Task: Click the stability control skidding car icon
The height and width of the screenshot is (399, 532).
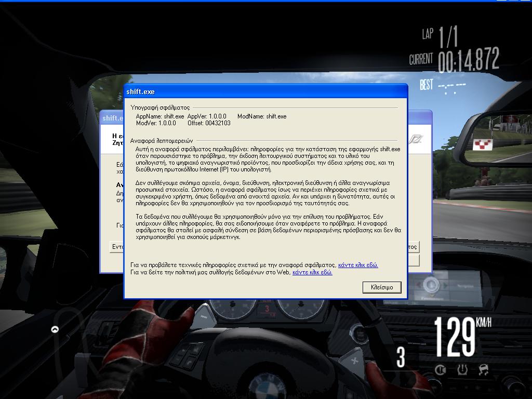Action: [x=484, y=369]
